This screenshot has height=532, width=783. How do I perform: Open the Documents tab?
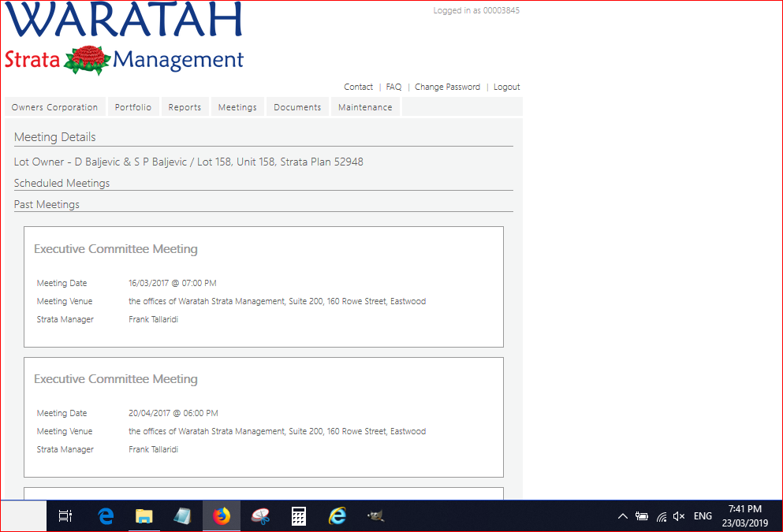click(x=297, y=107)
